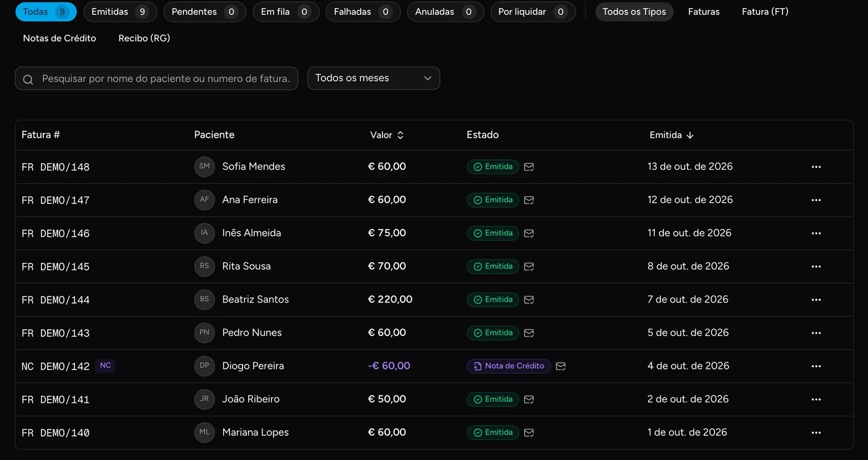Screen dimensions: 868x460
Task: Show Falhadas invoices
Action: click(x=363, y=12)
